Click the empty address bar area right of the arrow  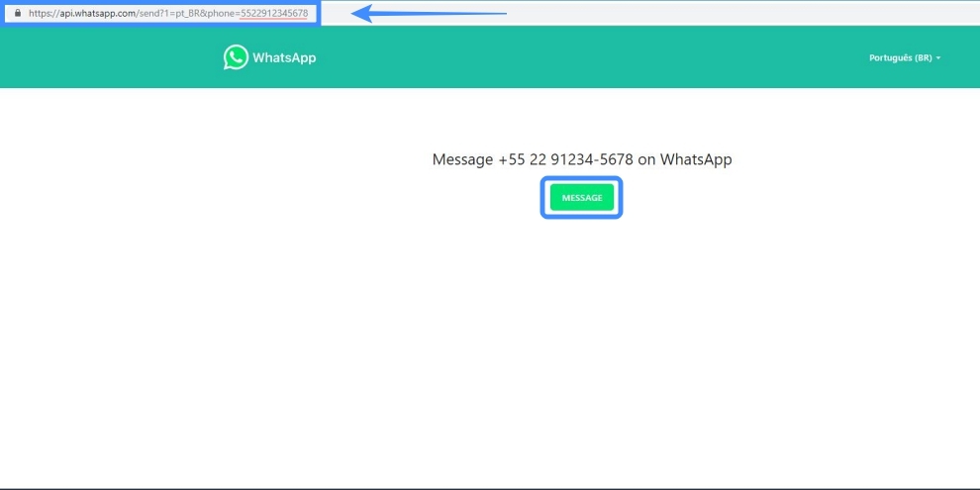(742, 14)
